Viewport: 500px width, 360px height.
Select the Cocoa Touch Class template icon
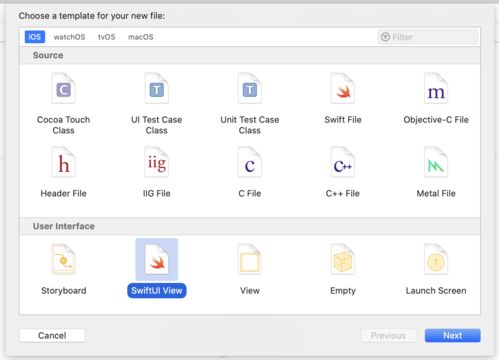click(x=63, y=88)
